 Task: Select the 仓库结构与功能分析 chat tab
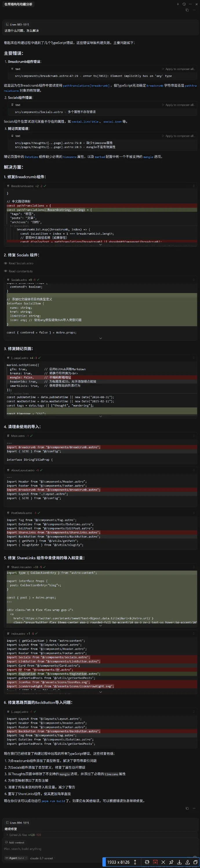tap(19, 4)
